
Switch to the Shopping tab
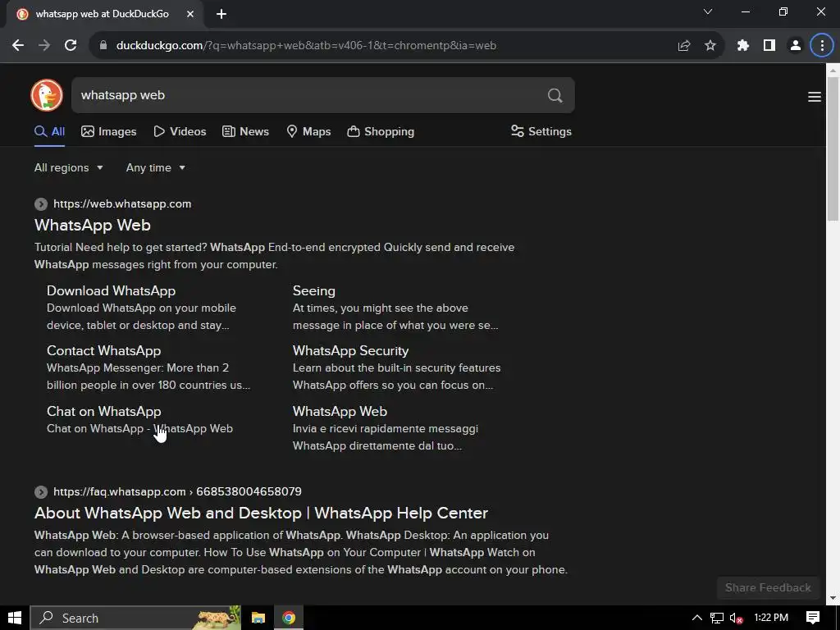click(x=381, y=132)
